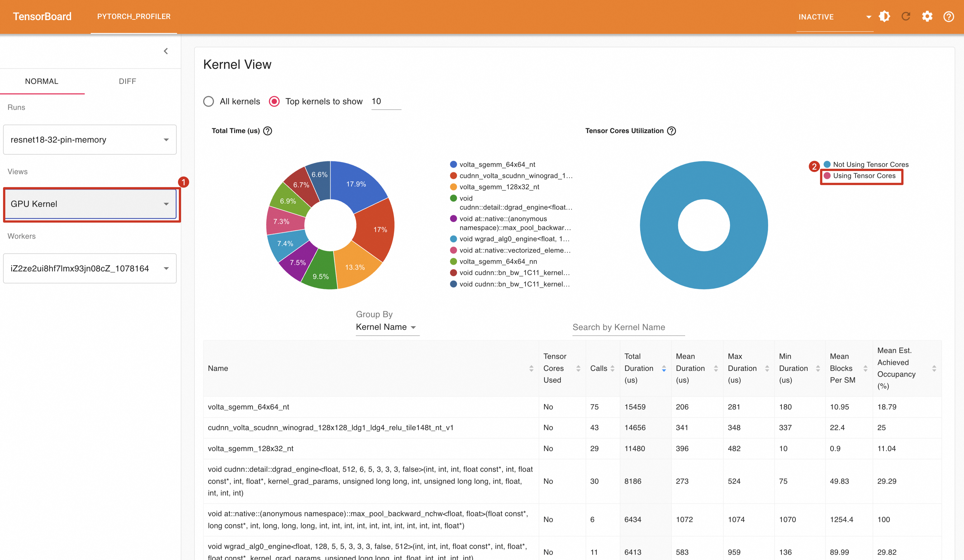Click the top kernels count input field
The width and height of the screenshot is (964, 560).
coord(386,101)
